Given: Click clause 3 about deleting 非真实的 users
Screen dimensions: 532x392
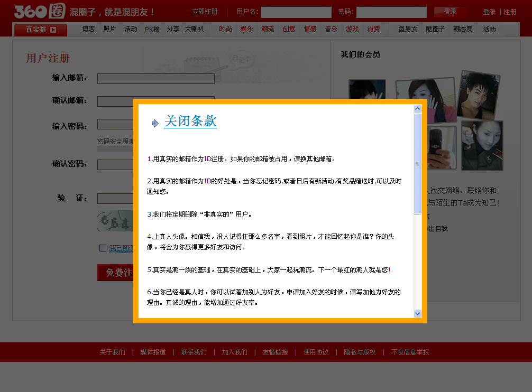Looking at the screenshot, I should click(199, 214).
